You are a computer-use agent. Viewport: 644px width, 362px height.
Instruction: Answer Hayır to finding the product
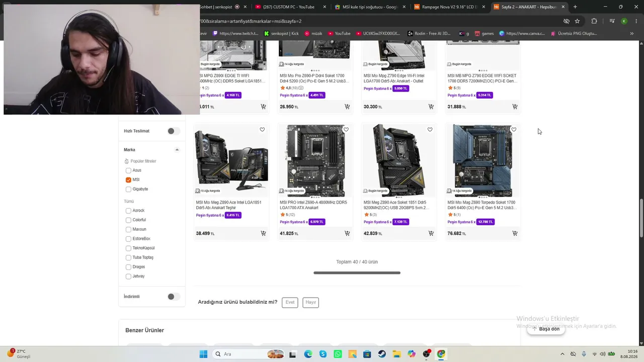point(311,302)
